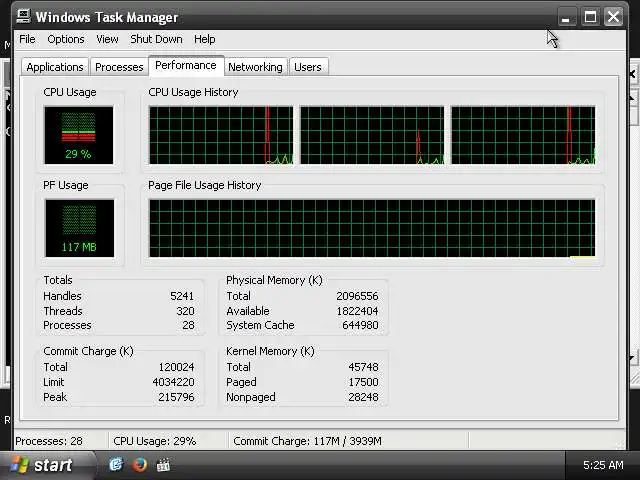Switch to the Processes tab
The height and width of the screenshot is (480, 640).
pos(119,67)
